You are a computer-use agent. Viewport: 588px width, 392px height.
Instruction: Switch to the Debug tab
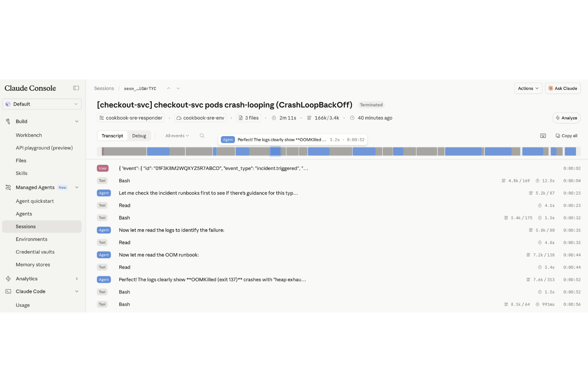click(139, 136)
